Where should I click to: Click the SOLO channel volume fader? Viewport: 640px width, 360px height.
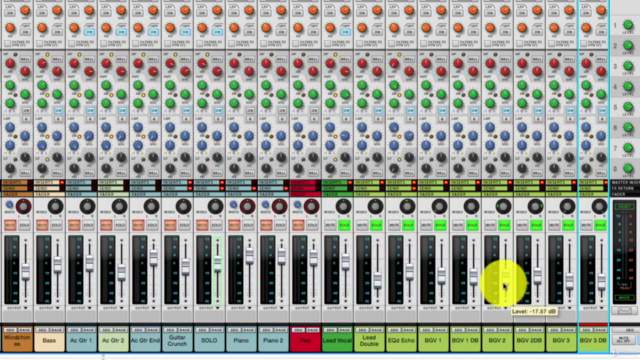click(x=218, y=264)
